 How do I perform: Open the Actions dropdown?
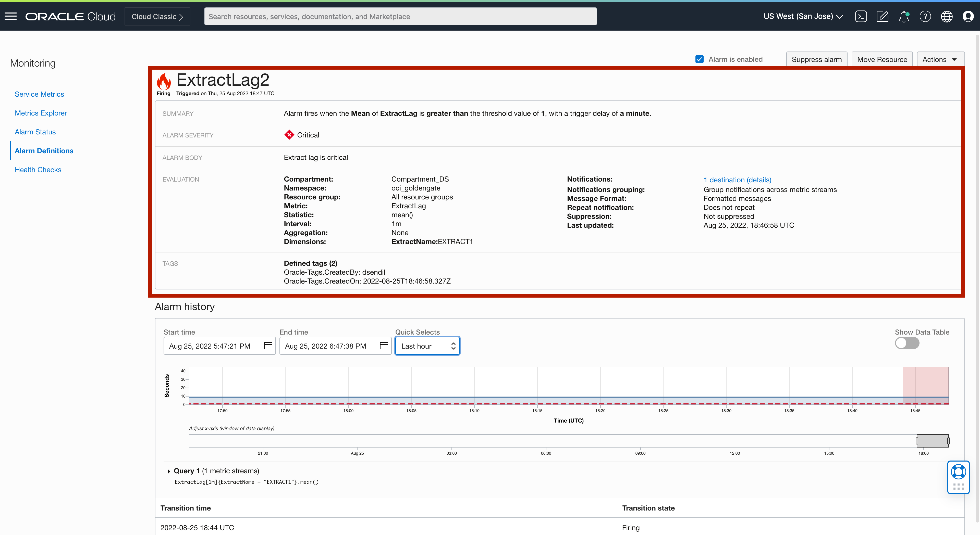point(940,59)
